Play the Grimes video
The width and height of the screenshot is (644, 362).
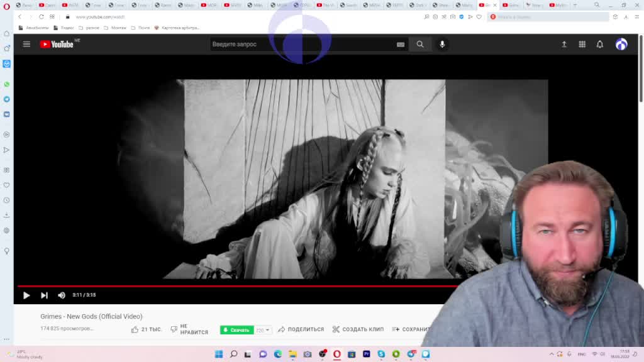pos(26,295)
